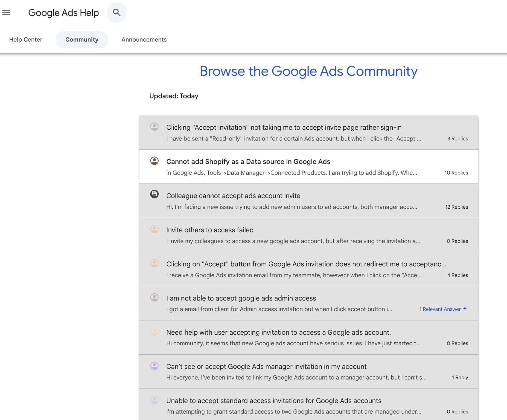Select the Community tab
Viewport: 507px width, 420px height.
(82, 40)
